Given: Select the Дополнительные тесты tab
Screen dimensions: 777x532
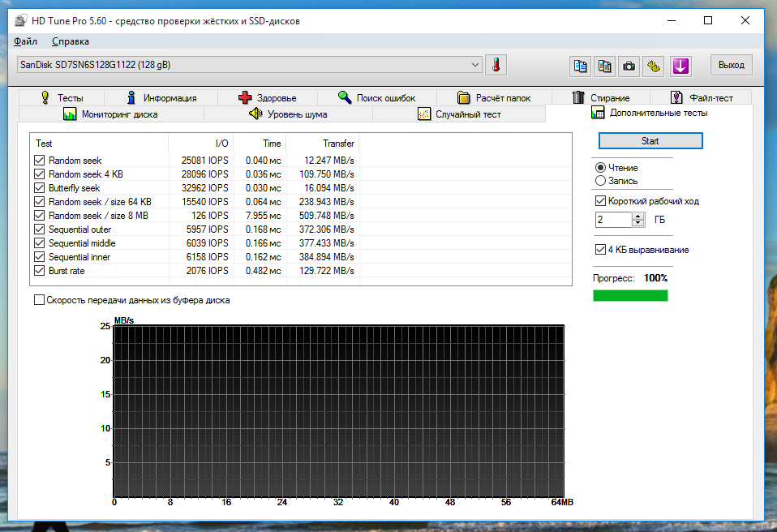Looking at the screenshot, I should tap(649, 113).
